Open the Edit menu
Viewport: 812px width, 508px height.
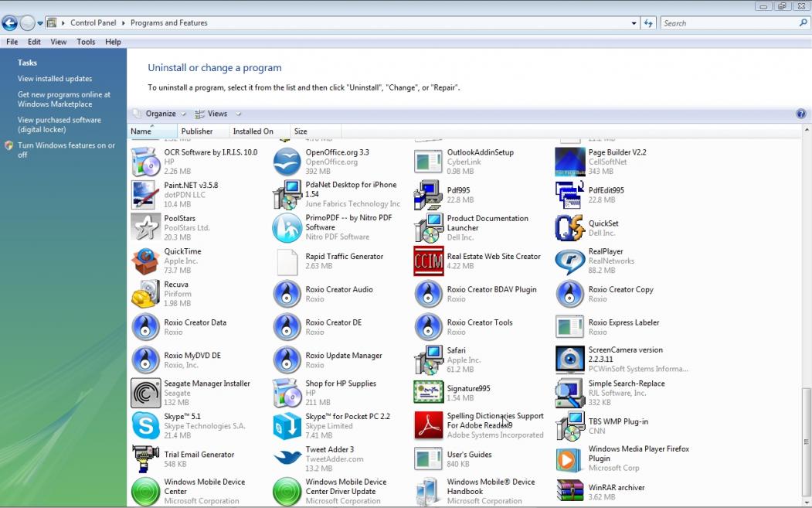[x=34, y=42]
